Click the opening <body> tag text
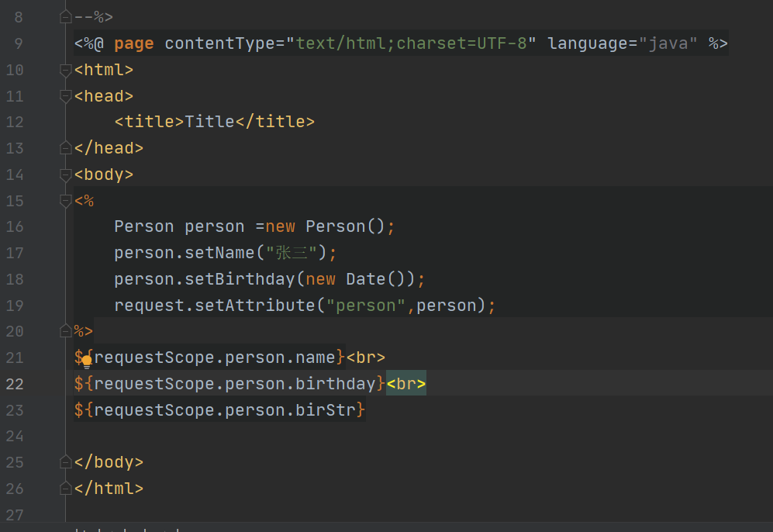Viewport: 773px width, 532px height. pyautogui.click(x=104, y=174)
